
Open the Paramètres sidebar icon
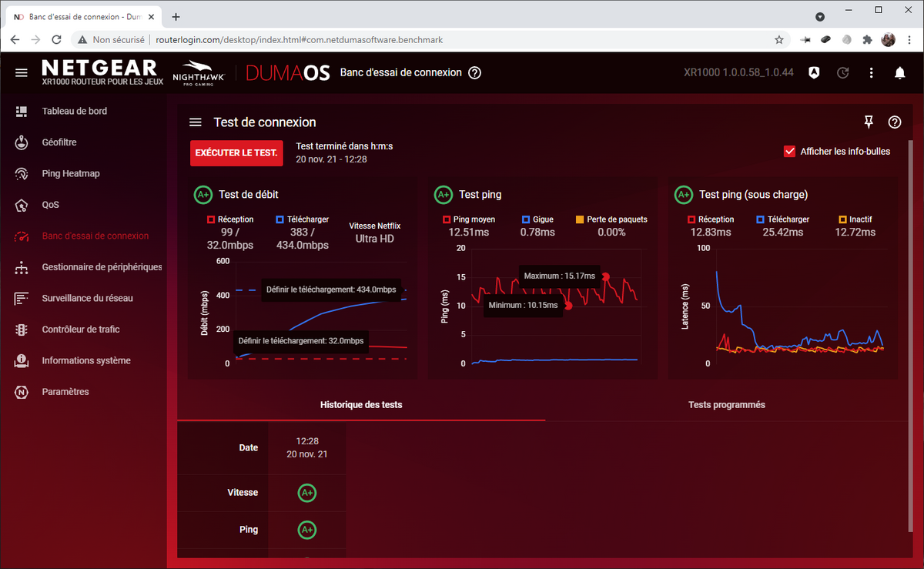[22, 392]
